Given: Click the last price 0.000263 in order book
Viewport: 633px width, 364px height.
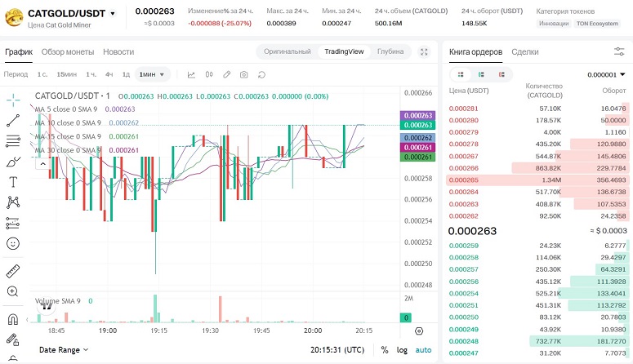Looking at the screenshot, I should (x=472, y=231).
